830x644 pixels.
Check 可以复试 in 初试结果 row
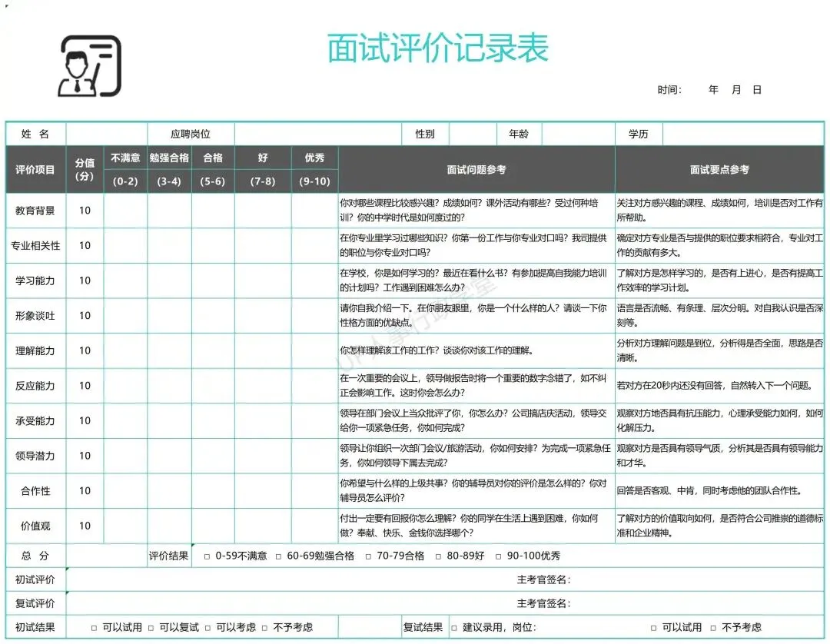(151, 628)
